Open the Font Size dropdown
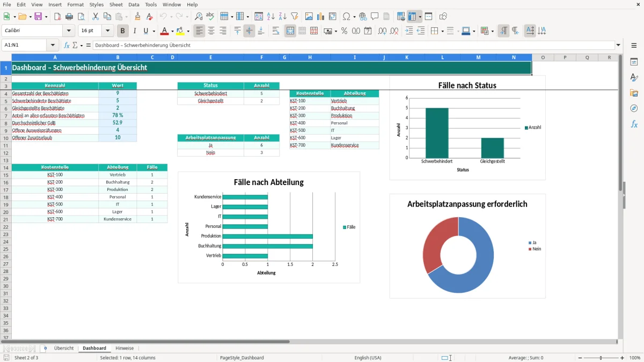Screen dimensions: 644x362 (x=108, y=31)
